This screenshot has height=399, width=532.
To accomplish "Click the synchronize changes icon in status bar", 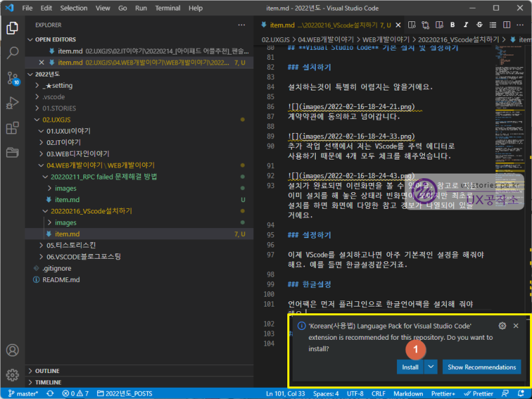I will point(51,393).
